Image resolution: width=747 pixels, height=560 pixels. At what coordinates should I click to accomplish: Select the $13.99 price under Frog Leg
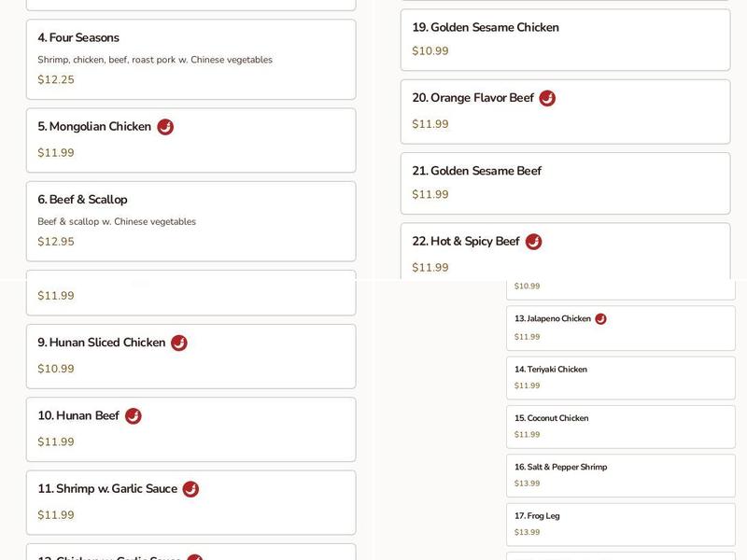[528, 530]
